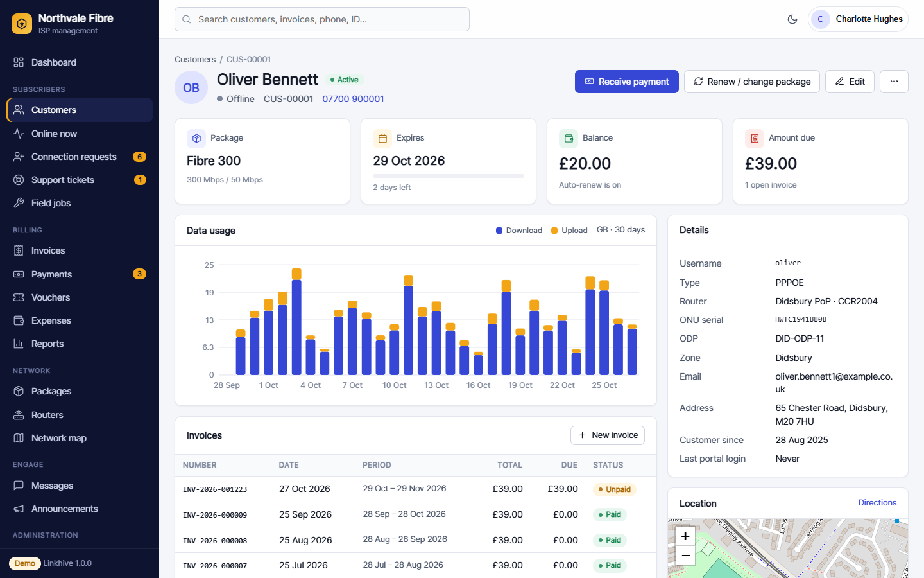This screenshot has height=578, width=924.
Task: Click the Vouchers ticket icon
Action: [19, 297]
